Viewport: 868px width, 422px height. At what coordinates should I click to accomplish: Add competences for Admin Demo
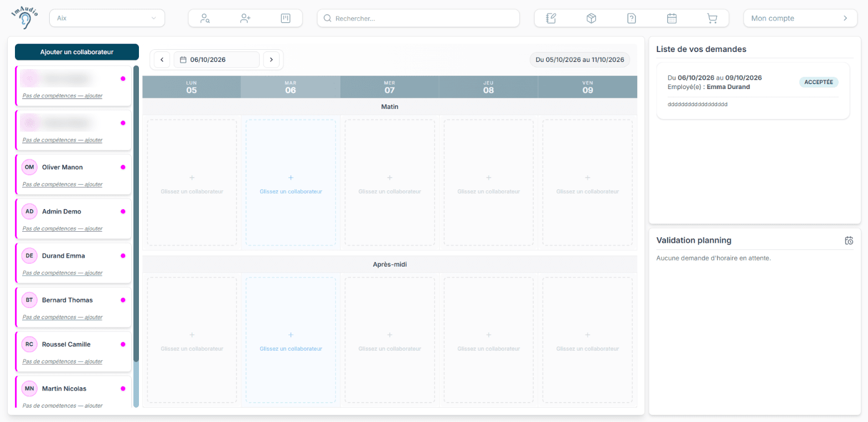coord(63,228)
